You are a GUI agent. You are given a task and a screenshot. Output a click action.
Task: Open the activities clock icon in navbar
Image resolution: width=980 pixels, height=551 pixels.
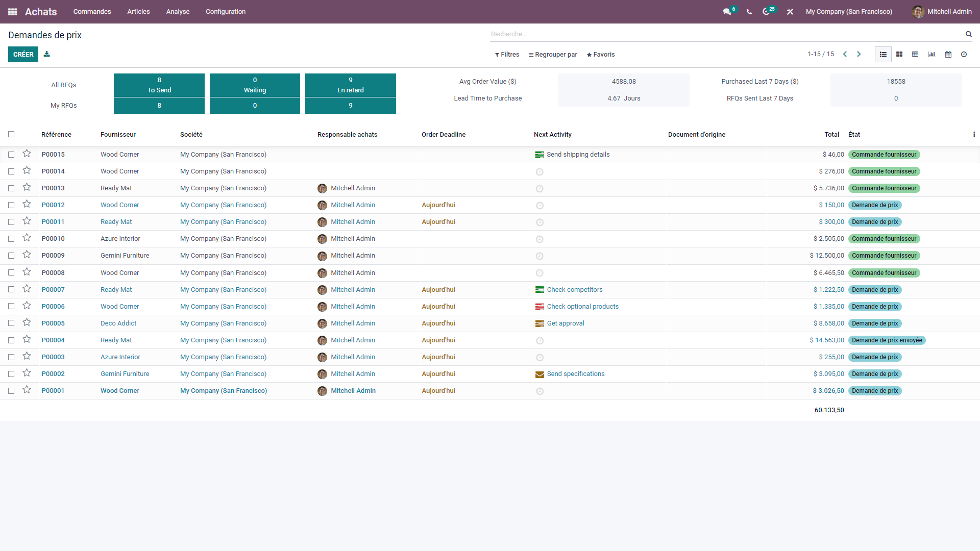(766, 11)
